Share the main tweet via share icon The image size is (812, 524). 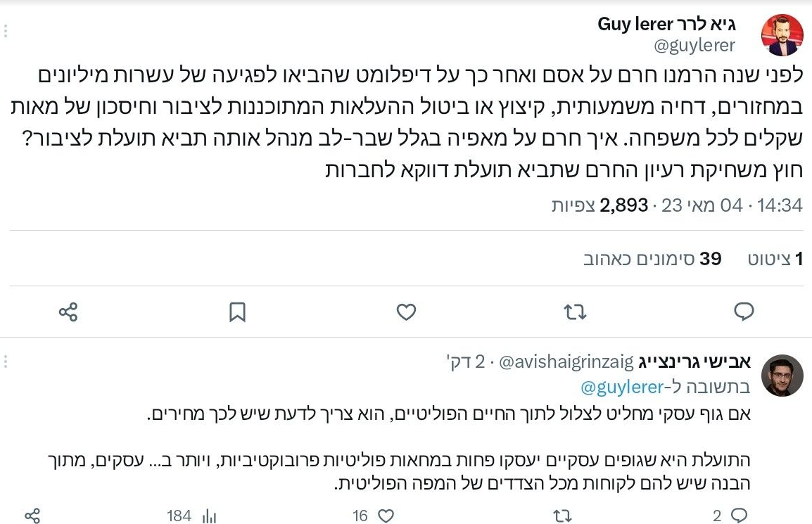(x=68, y=312)
